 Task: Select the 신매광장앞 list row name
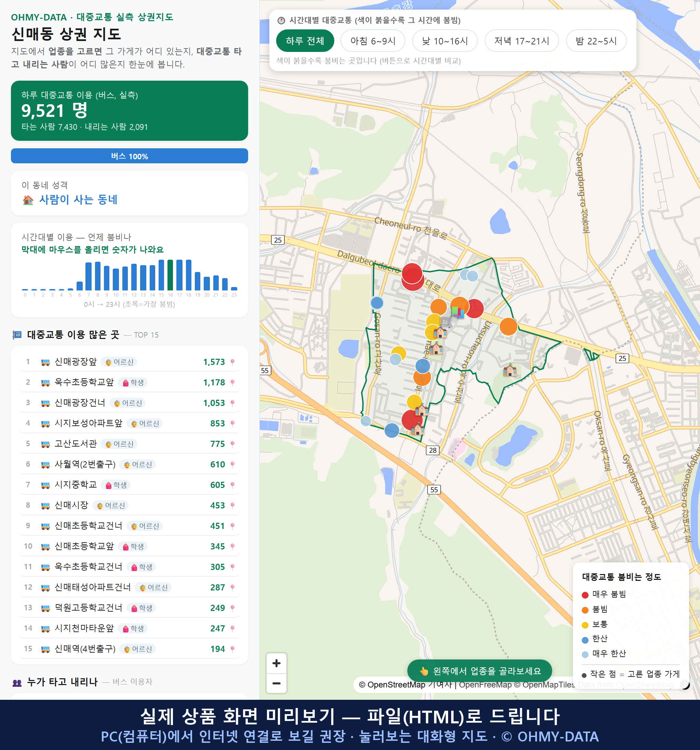tap(76, 362)
